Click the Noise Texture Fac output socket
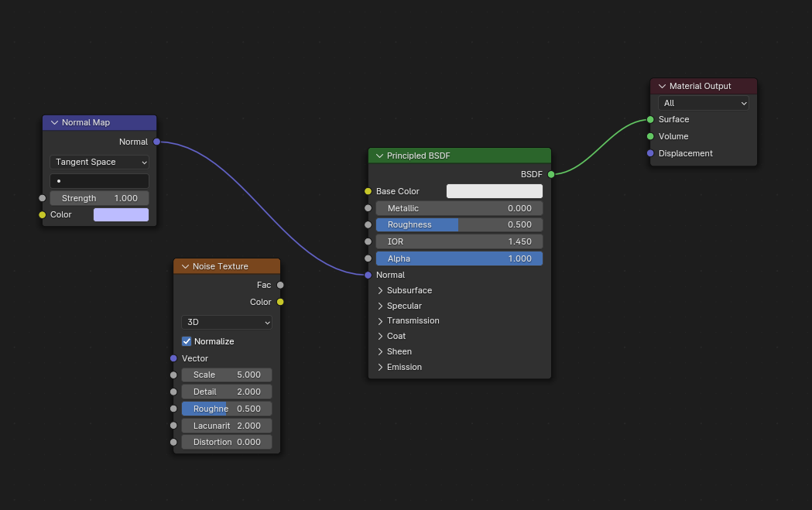This screenshot has width=812, height=510. click(280, 285)
